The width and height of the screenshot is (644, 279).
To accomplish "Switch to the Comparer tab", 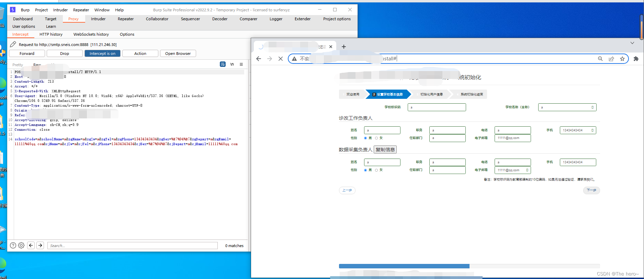I will click(x=248, y=19).
